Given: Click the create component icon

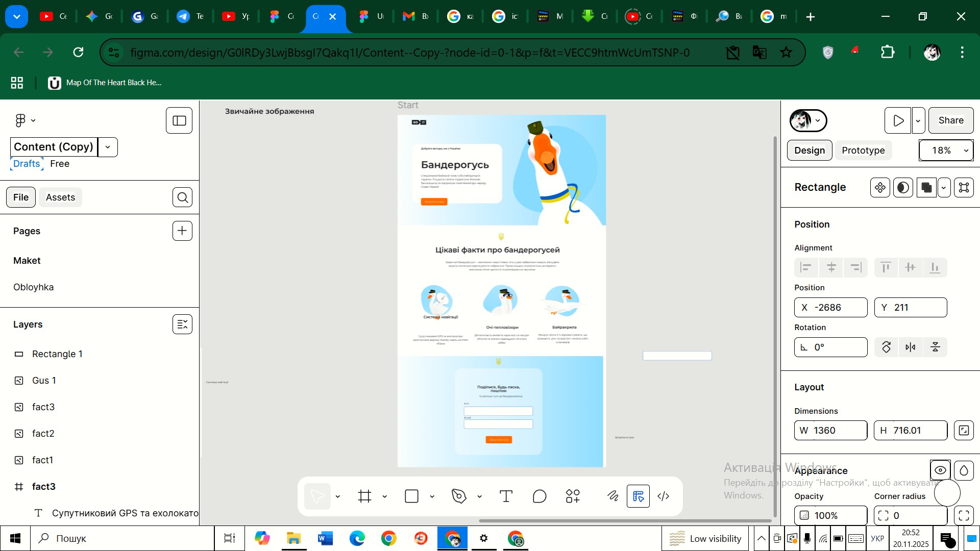Looking at the screenshot, I should click(880, 188).
